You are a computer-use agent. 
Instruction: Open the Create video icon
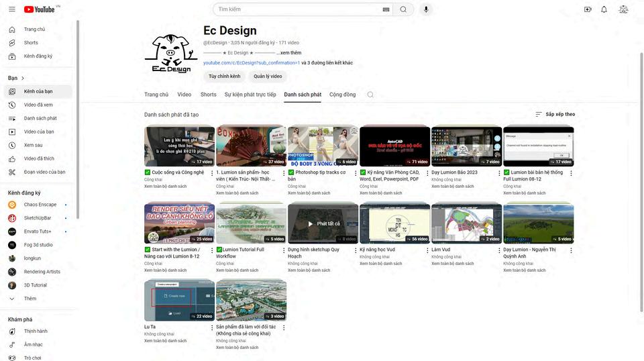tap(588, 9)
